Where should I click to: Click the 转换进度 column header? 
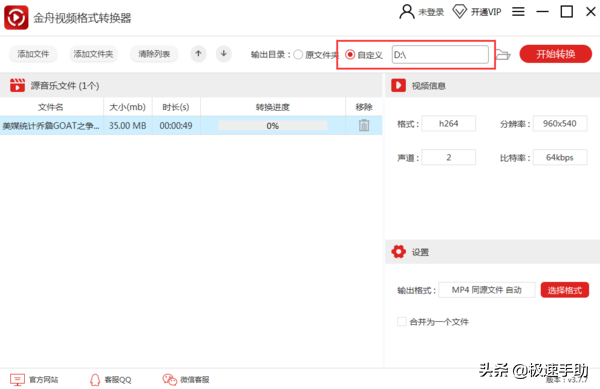coord(273,107)
